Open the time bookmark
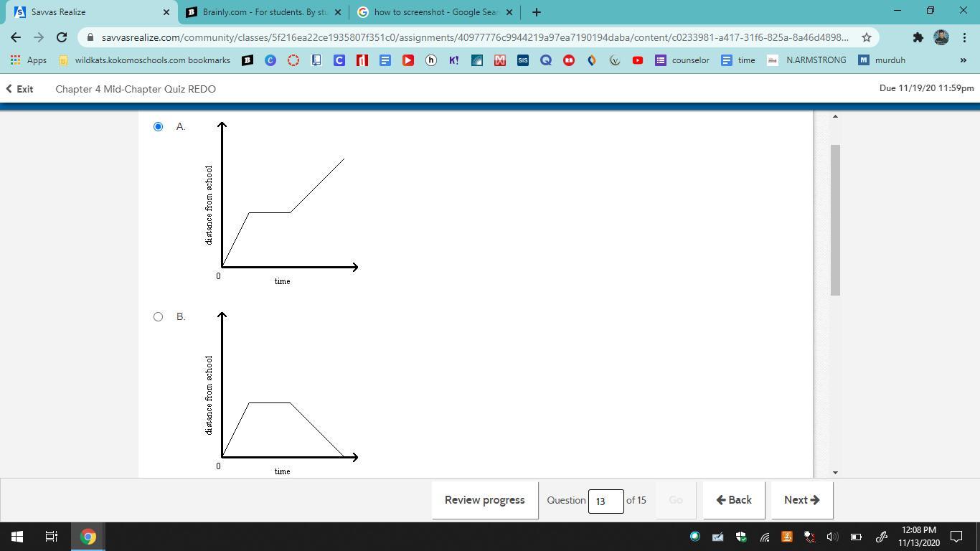The image size is (980, 551). [x=738, y=60]
